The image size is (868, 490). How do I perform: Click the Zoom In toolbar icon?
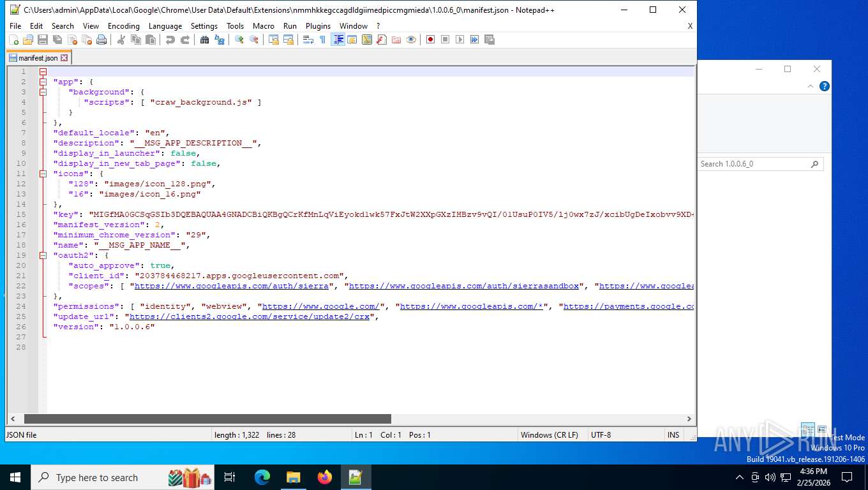[239, 40]
